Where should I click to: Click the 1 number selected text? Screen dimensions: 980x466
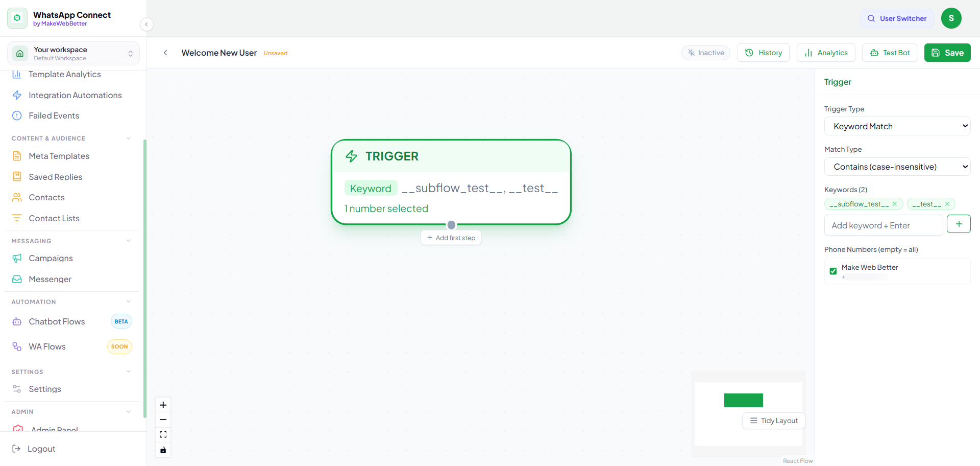pos(386,208)
